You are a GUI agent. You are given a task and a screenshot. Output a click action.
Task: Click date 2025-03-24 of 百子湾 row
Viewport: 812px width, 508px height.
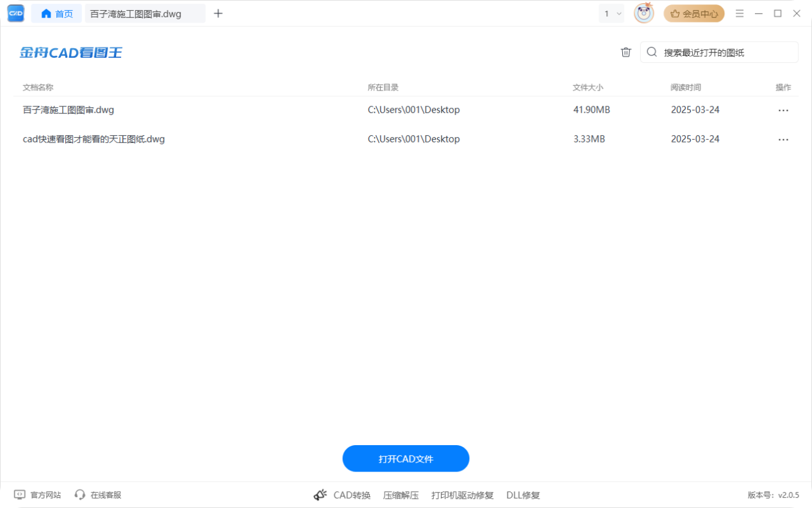tap(695, 110)
